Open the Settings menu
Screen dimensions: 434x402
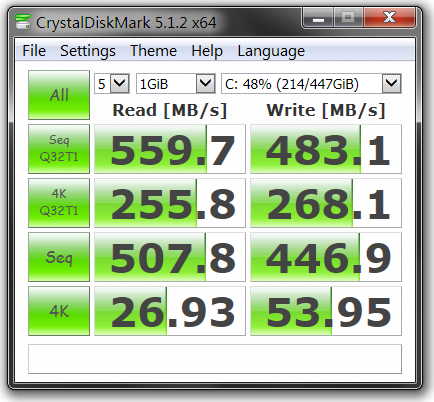(x=88, y=51)
